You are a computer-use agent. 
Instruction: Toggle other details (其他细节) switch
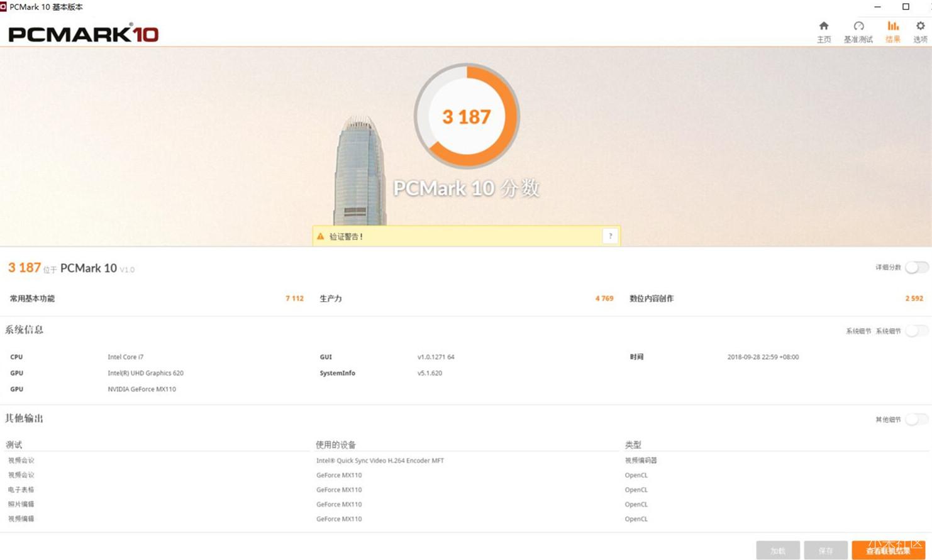917,419
